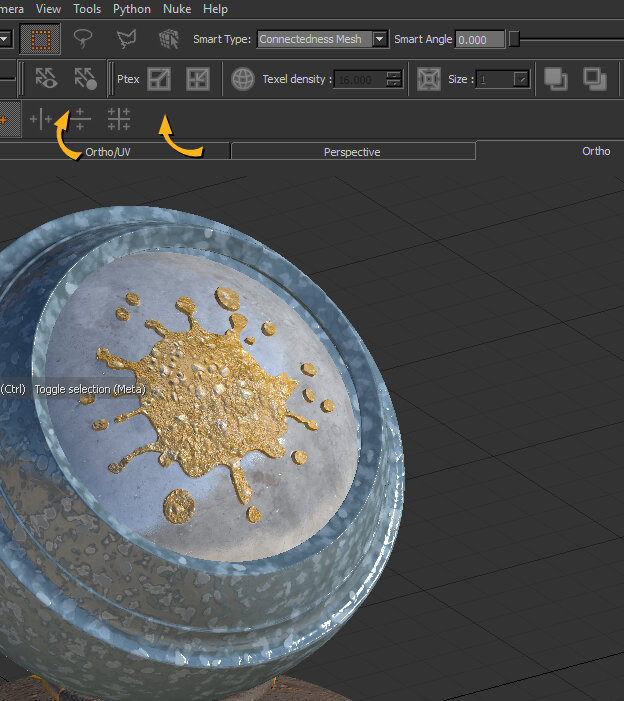The image size is (624, 701).
Task: Click the icon left of Size label
Action: click(x=429, y=79)
